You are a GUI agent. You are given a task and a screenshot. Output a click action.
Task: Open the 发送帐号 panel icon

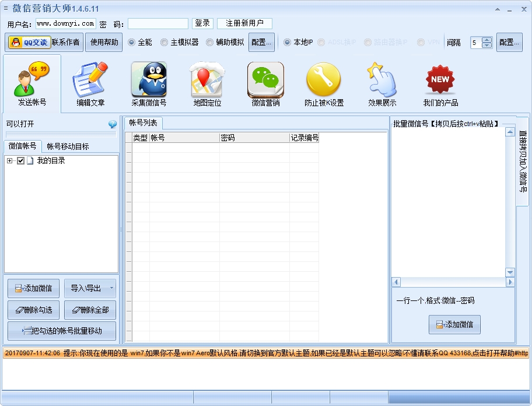tap(32, 82)
